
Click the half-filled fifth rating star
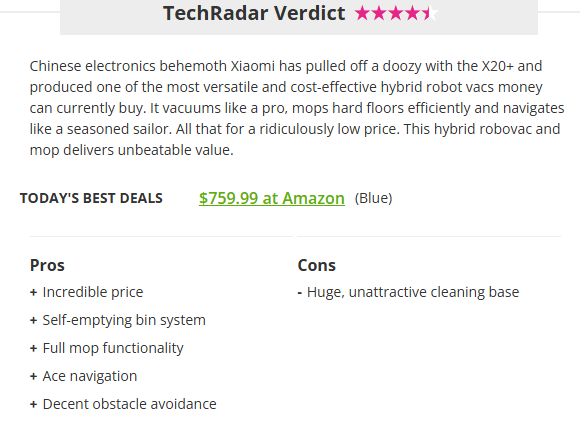pyautogui.click(x=430, y=13)
